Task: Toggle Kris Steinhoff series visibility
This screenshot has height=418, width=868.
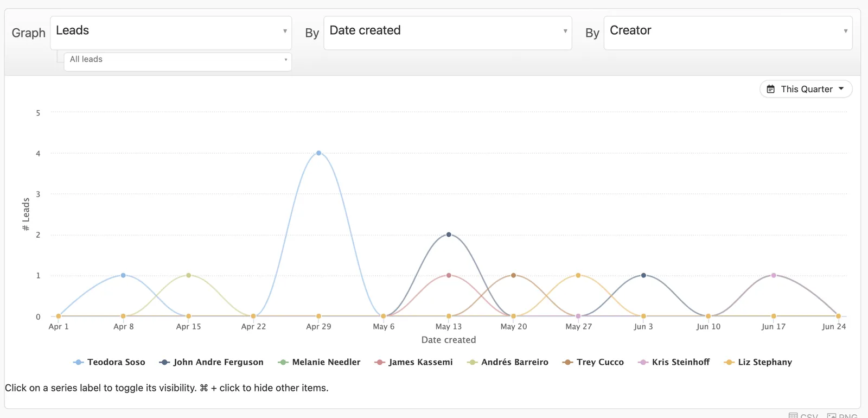Action: (674, 362)
